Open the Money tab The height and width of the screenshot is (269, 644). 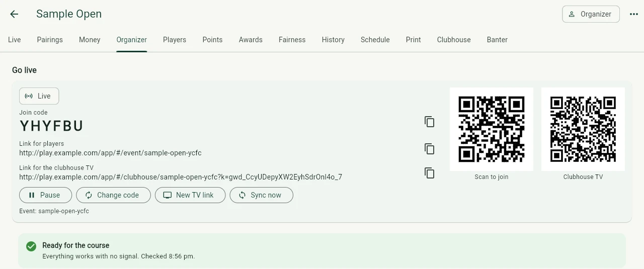pos(90,40)
